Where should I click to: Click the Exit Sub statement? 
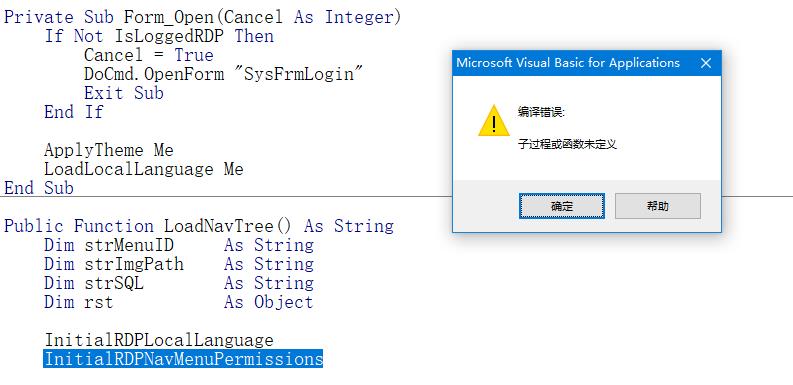124,93
